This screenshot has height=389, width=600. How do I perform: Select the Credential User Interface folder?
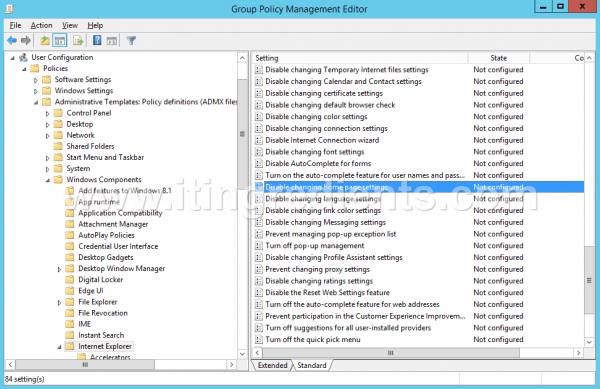coord(118,246)
